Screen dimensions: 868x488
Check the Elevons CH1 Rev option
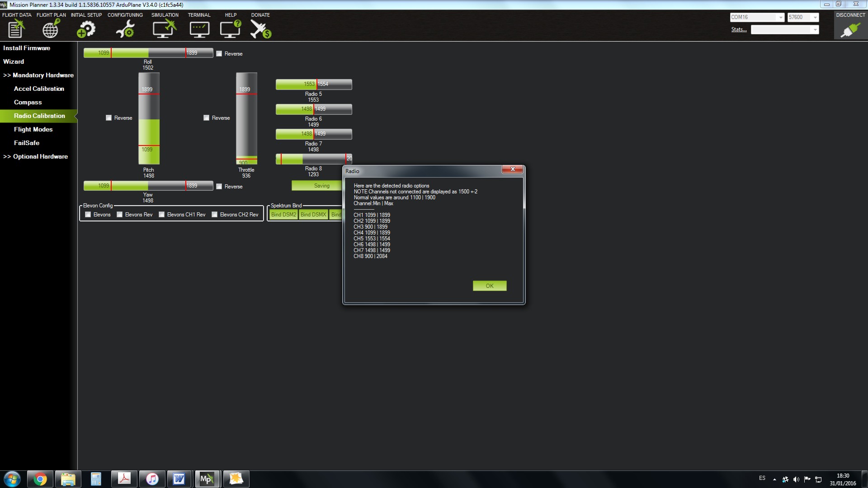click(x=162, y=215)
